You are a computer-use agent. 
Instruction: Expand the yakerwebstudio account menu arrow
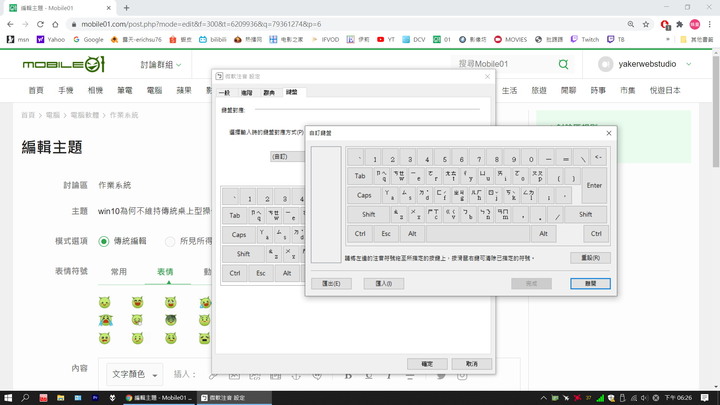(x=689, y=64)
